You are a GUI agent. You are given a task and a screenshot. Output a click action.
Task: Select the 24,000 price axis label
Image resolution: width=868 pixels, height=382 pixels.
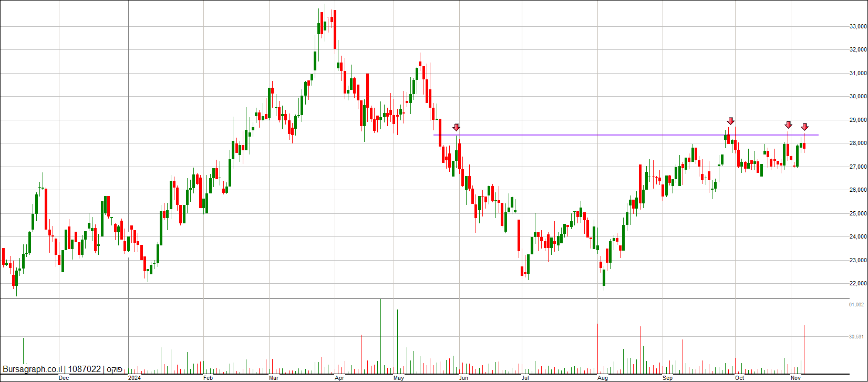(x=858, y=237)
